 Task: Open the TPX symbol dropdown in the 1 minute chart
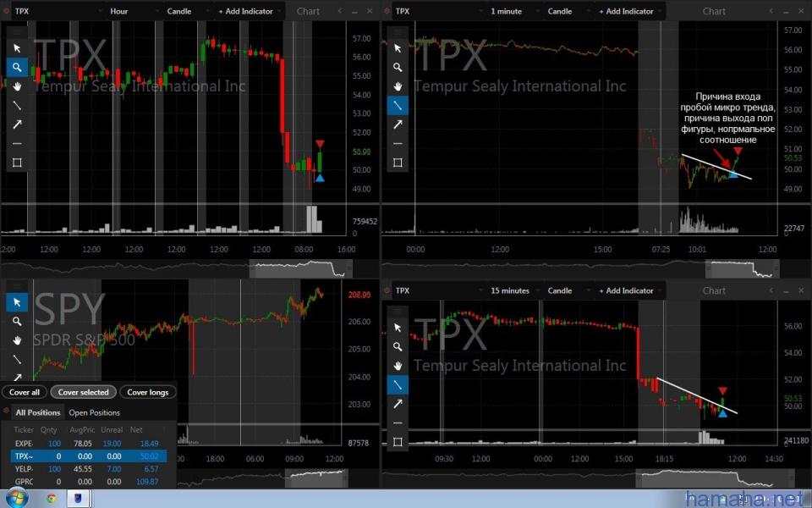pos(439,11)
